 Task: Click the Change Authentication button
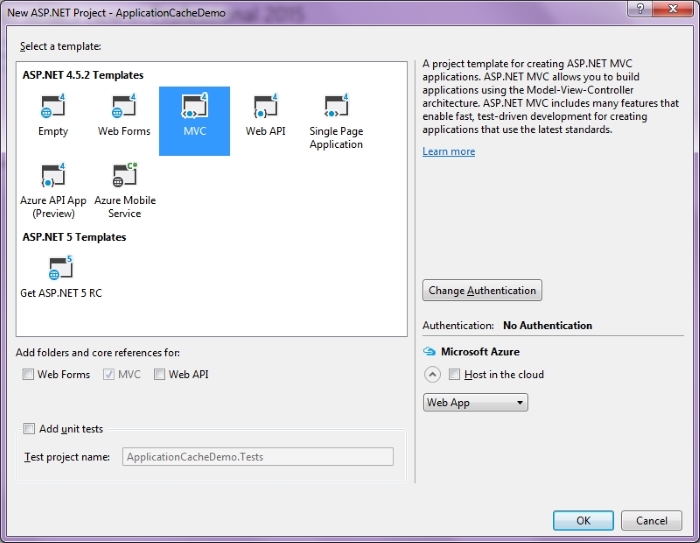[x=482, y=290]
